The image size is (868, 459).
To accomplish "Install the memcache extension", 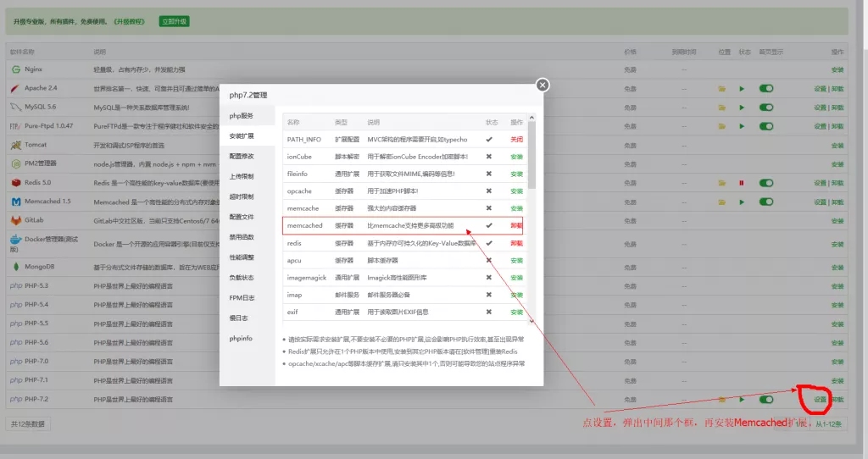I will [x=516, y=208].
